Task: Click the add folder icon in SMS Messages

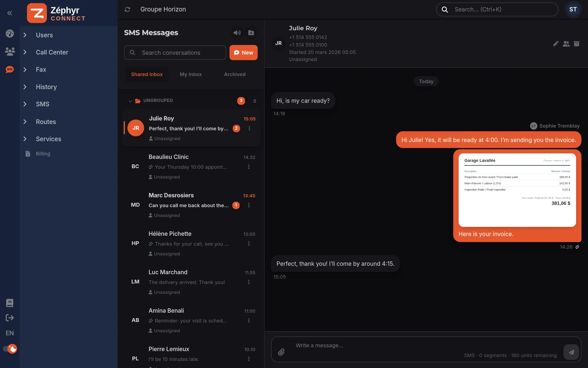Action: [x=251, y=33]
